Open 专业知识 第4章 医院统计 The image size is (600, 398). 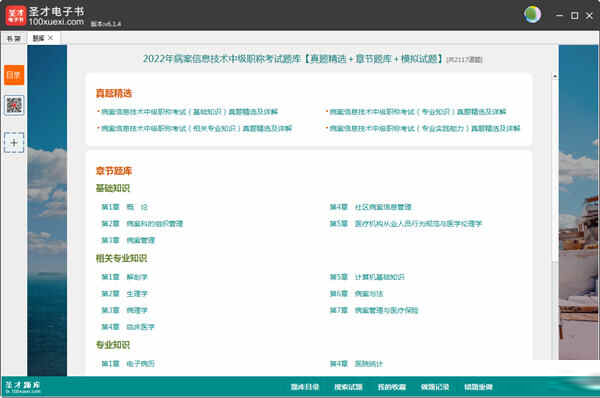pyautogui.click(x=356, y=364)
